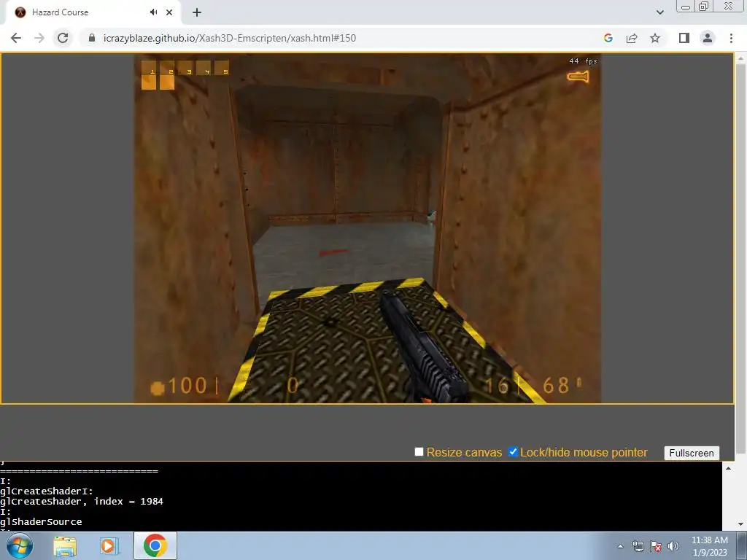The height and width of the screenshot is (560, 747).
Task: Click the 44 fps counter
Action: pos(583,61)
